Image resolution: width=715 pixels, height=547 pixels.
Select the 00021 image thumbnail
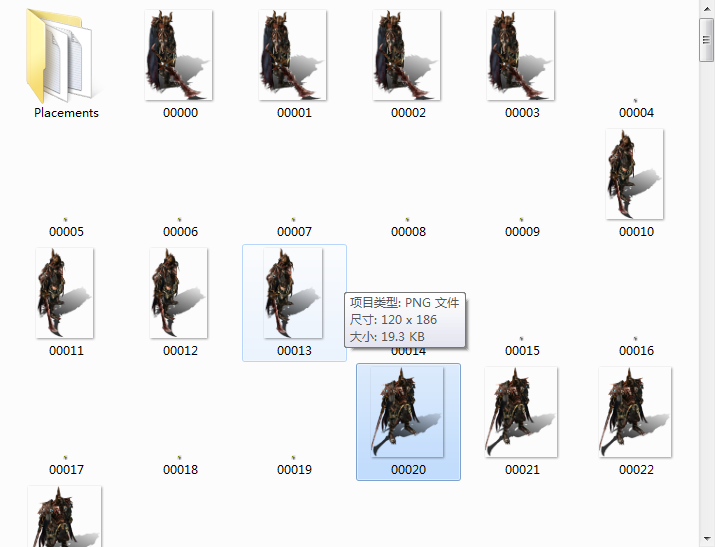[x=521, y=412]
